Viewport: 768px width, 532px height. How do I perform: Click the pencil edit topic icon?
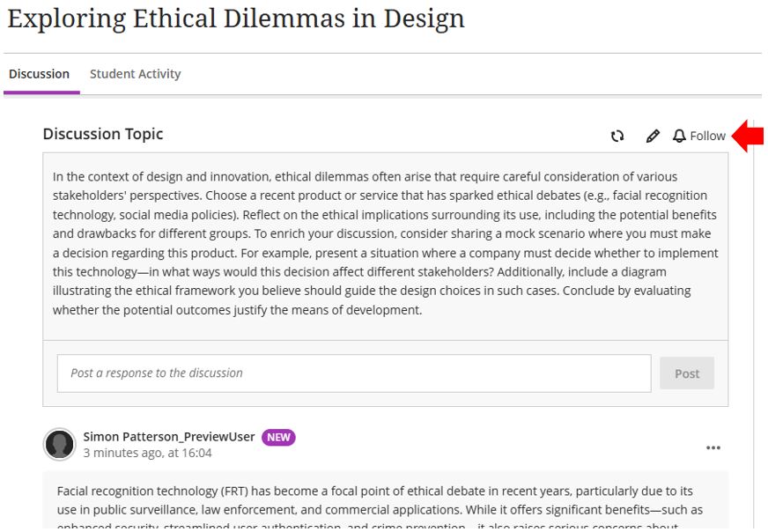(x=653, y=136)
